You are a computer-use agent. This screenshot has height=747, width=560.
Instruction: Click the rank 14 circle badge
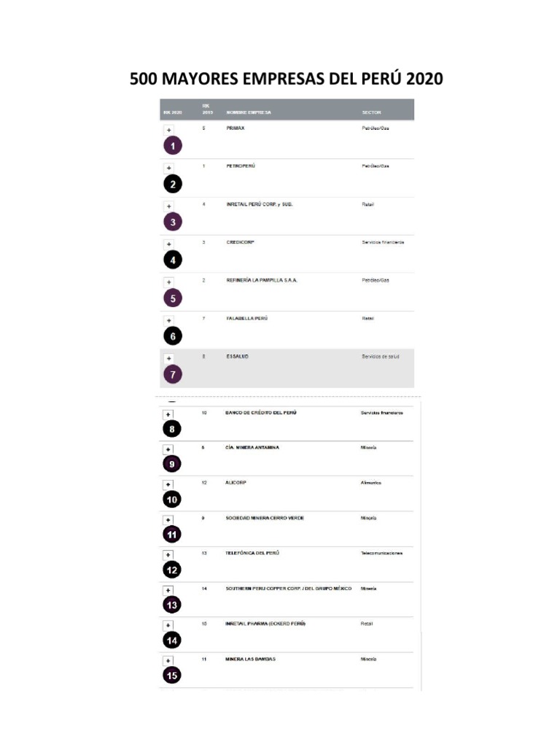point(172,640)
